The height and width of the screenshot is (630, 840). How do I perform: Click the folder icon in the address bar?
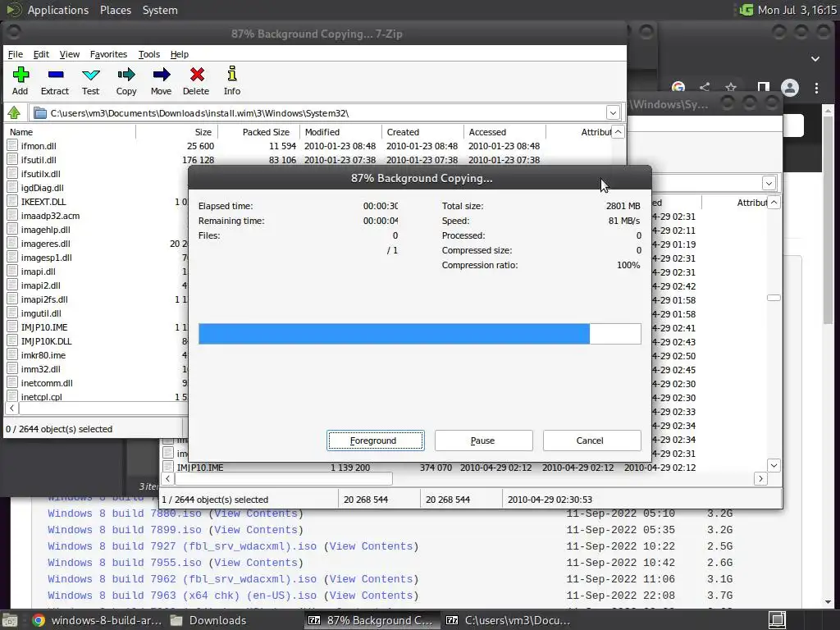(39, 113)
